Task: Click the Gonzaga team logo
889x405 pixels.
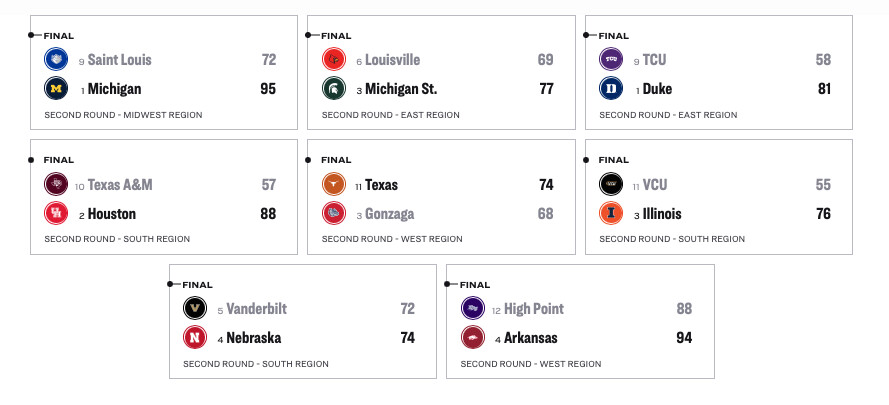Action: point(333,213)
